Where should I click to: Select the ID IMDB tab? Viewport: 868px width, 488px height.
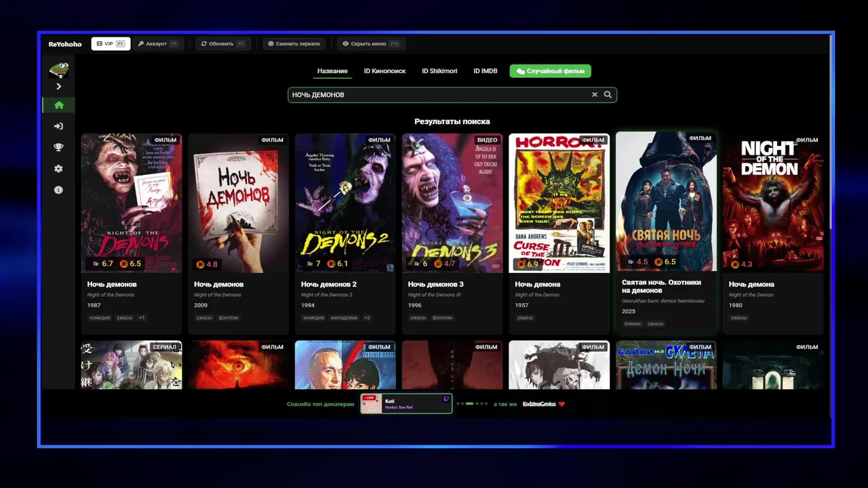(486, 71)
